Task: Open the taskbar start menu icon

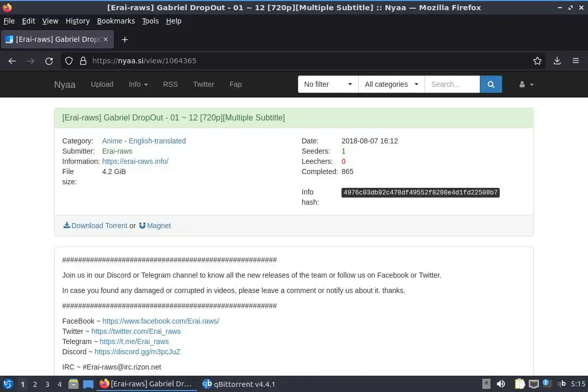Action: [x=8, y=384]
